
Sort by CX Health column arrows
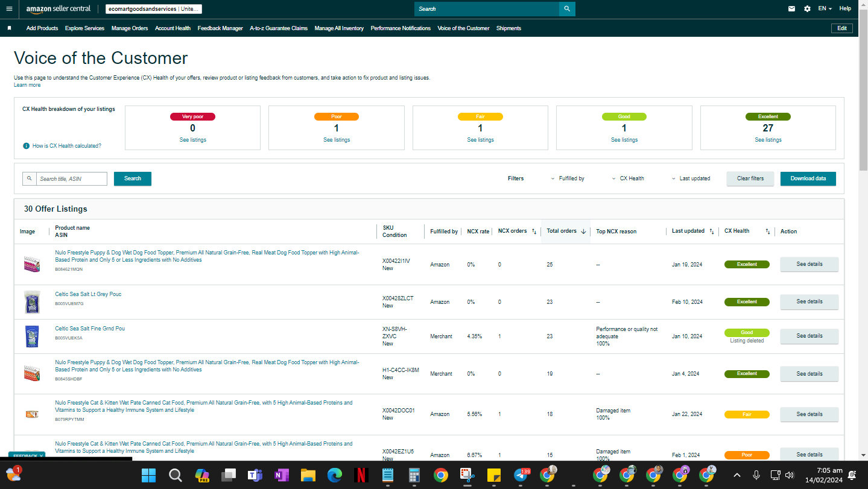pos(768,232)
